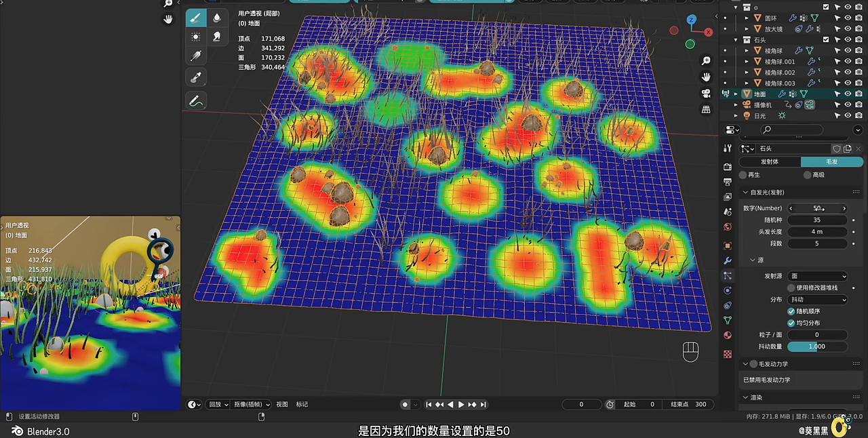This screenshot has width=868, height=438.
Task: Switch to the 发射体 tab
Action: pos(770,161)
